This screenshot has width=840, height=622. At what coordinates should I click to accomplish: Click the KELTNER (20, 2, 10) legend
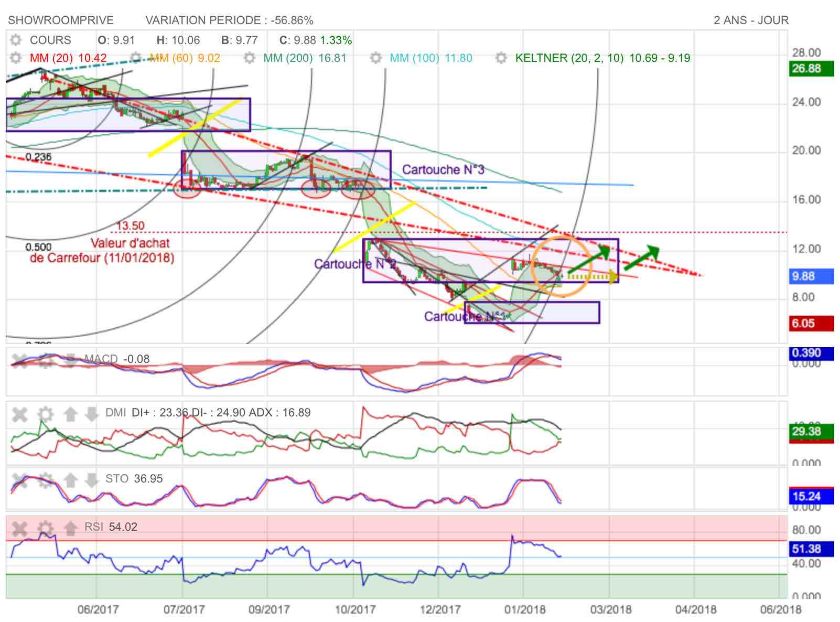(602, 58)
